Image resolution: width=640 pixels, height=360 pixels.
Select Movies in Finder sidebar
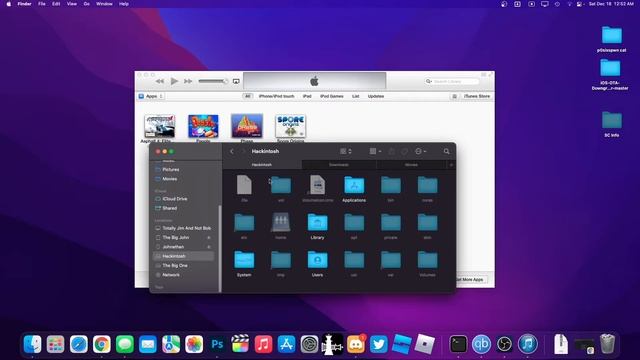coord(170,179)
